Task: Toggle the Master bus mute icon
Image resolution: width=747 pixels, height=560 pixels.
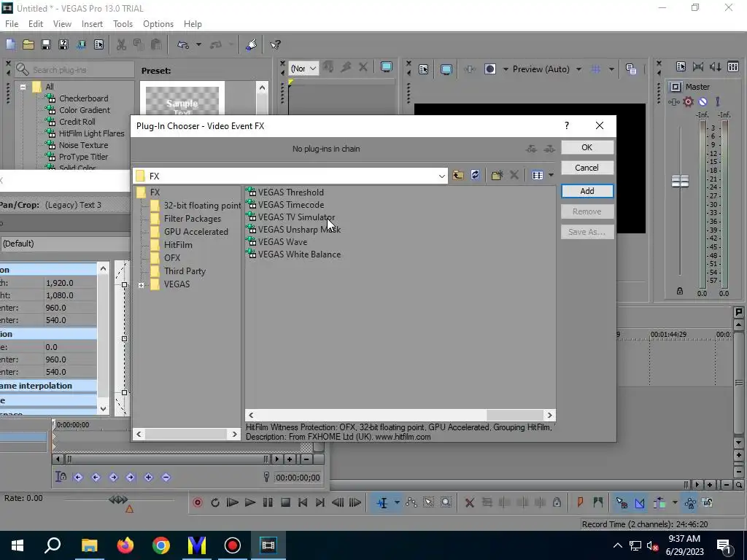Action: click(703, 101)
